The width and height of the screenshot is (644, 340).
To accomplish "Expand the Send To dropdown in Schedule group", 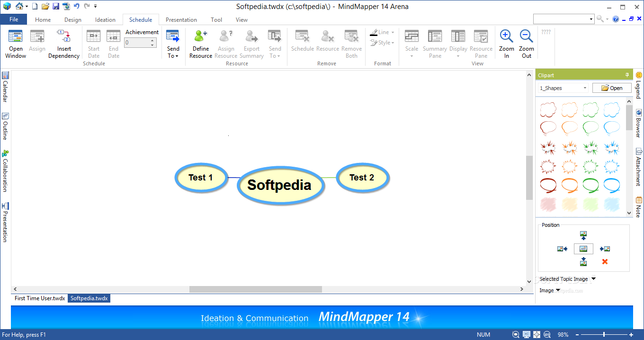I will [x=173, y=44].
